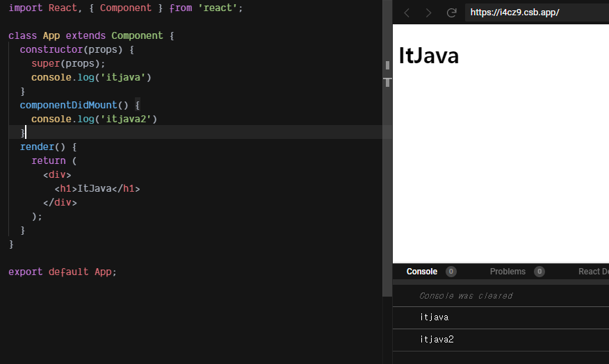Open the React DevTools tab
609x364 pixels.
click(x=594, y=272)
